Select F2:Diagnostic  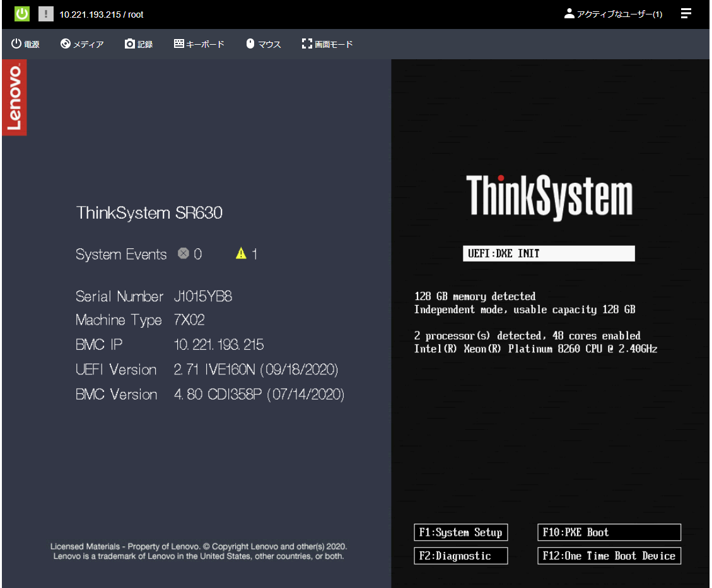(x=461, y=556)
